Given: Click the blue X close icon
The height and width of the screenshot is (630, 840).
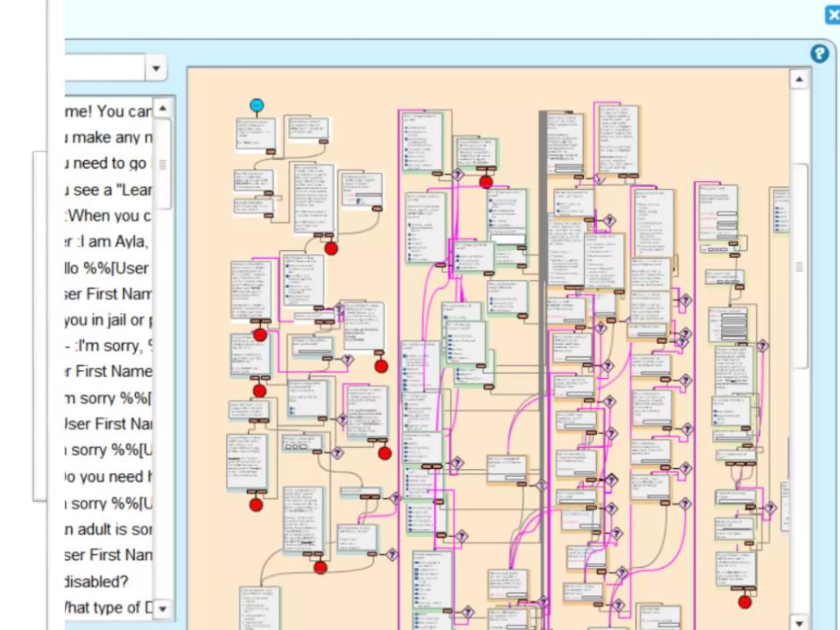Looking at the screenshot, I should tap(833, 16).
